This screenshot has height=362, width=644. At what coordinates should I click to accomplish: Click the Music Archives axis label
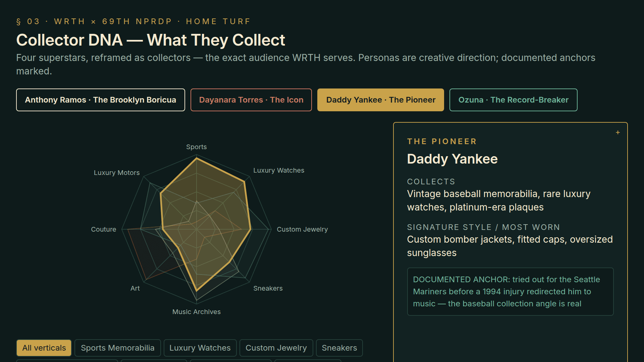coord(197,312)
